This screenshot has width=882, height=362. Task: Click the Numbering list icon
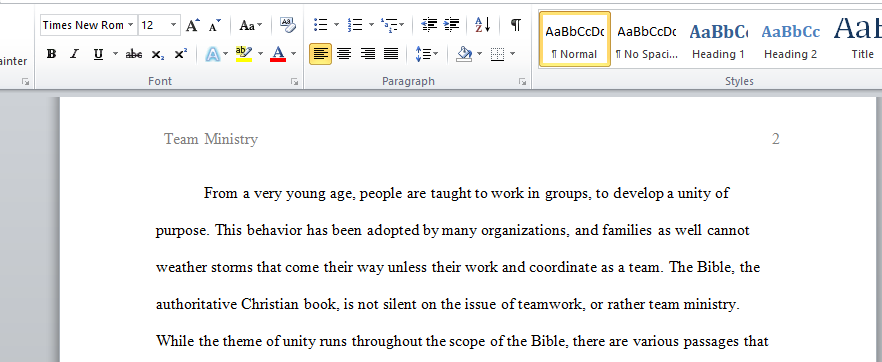[x=355, y=25]
